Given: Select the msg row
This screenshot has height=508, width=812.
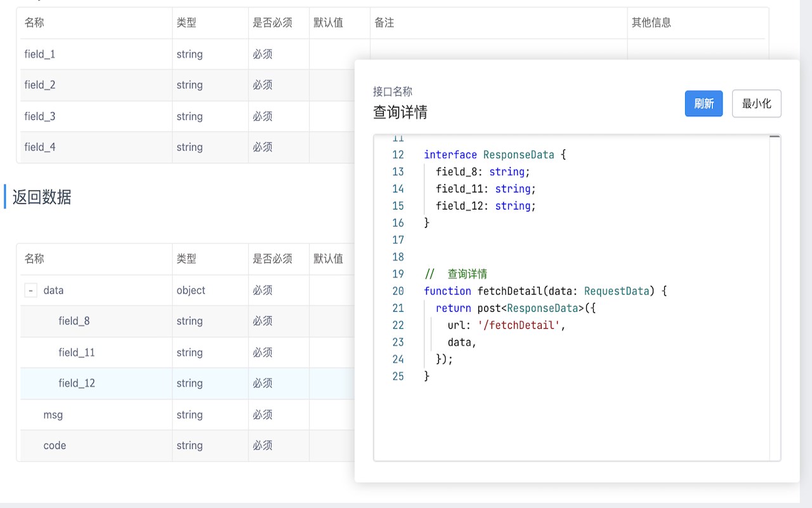Looking at the screenshot, I should coord(53,415).
